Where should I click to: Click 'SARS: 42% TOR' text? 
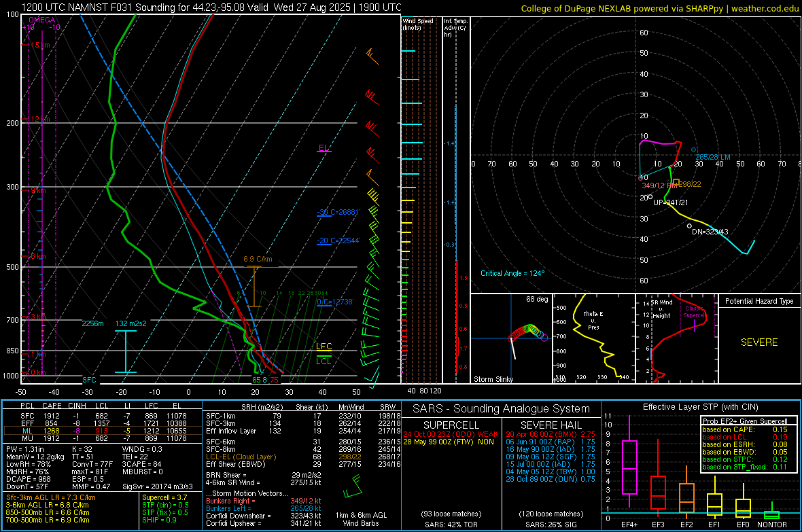451,525
